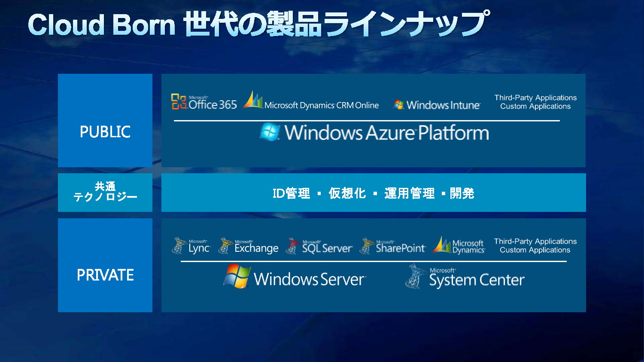Select the SharePoint product icon
644x362 pixels.
367,246
